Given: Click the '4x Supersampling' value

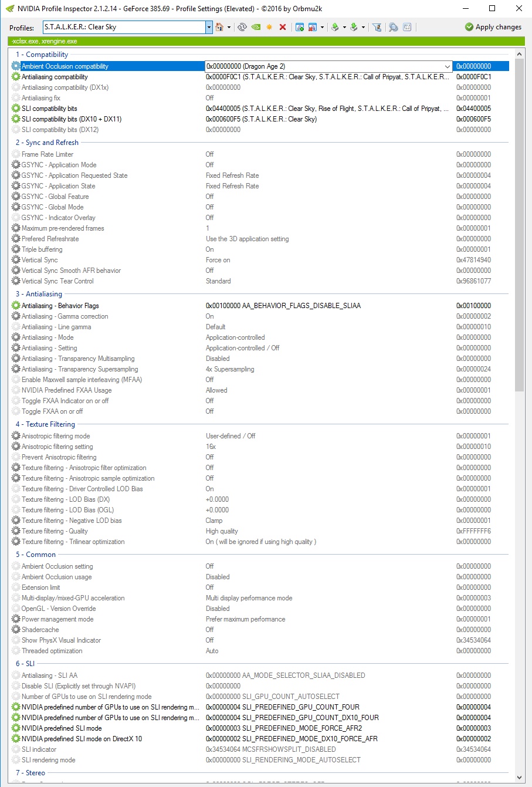Looking at the screenshot, I should (x=230, y=369).
